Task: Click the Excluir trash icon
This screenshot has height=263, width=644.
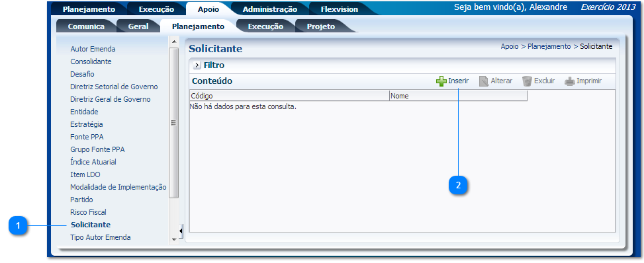Action: click(527, 81)
